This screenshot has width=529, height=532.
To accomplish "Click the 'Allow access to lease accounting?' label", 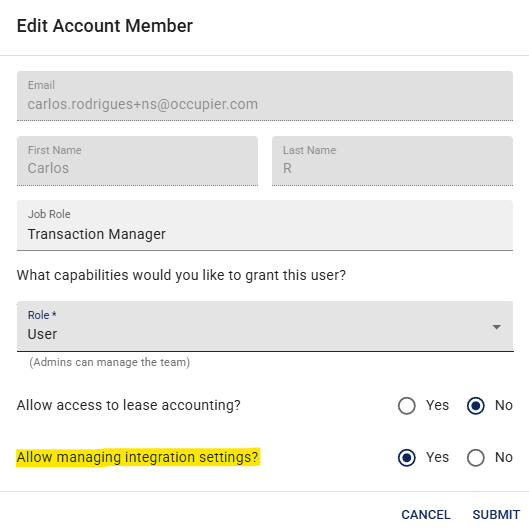I will pos(129,405).
